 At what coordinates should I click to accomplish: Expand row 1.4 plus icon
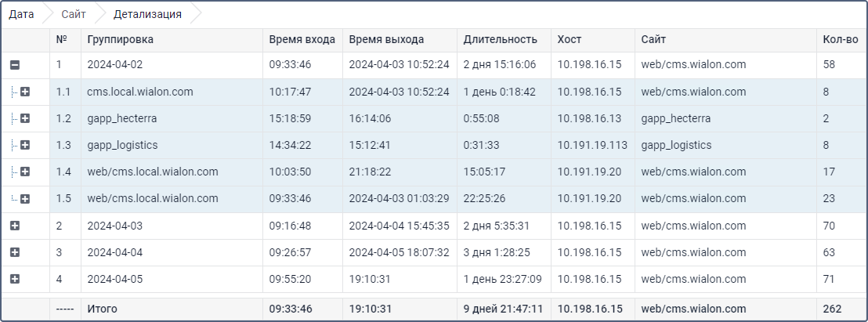[25, 172]
